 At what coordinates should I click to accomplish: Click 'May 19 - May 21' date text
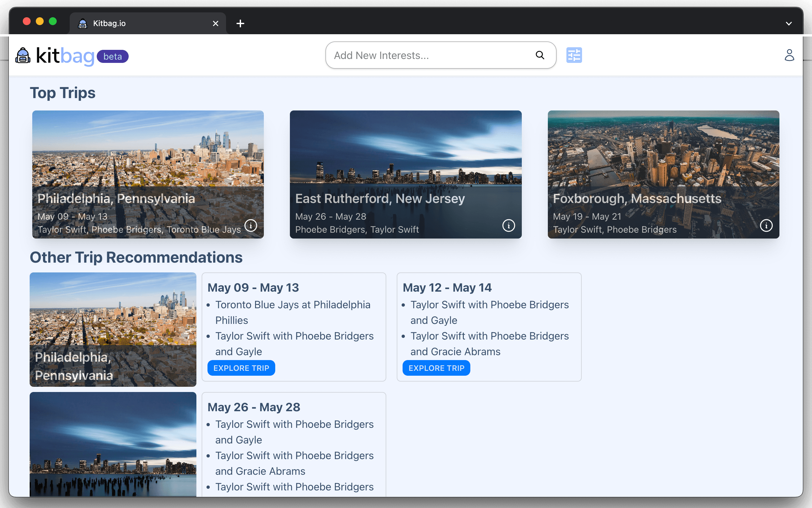[587, 216]
